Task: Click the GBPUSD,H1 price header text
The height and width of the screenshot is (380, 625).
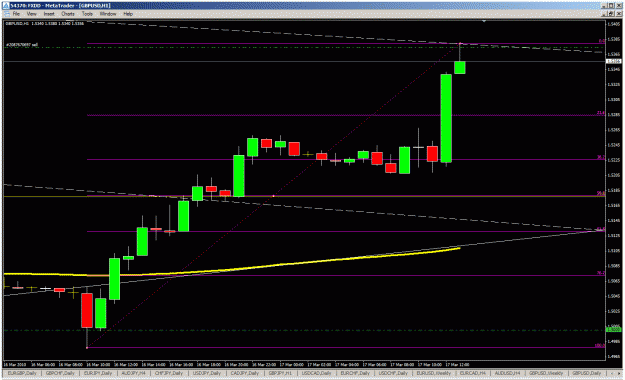Action: point(45,24)
